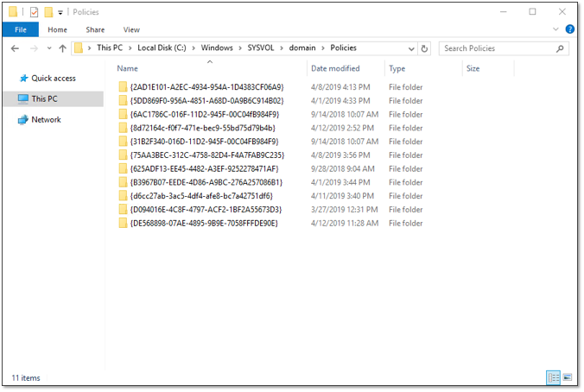Switch to the View ribbon tab

131,29
